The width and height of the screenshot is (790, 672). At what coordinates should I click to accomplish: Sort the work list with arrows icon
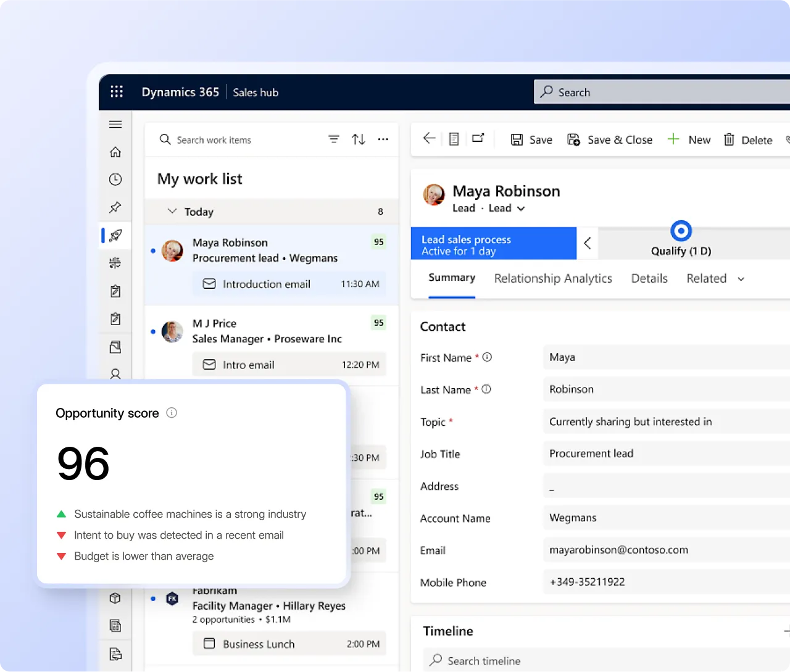pos(359,139)
